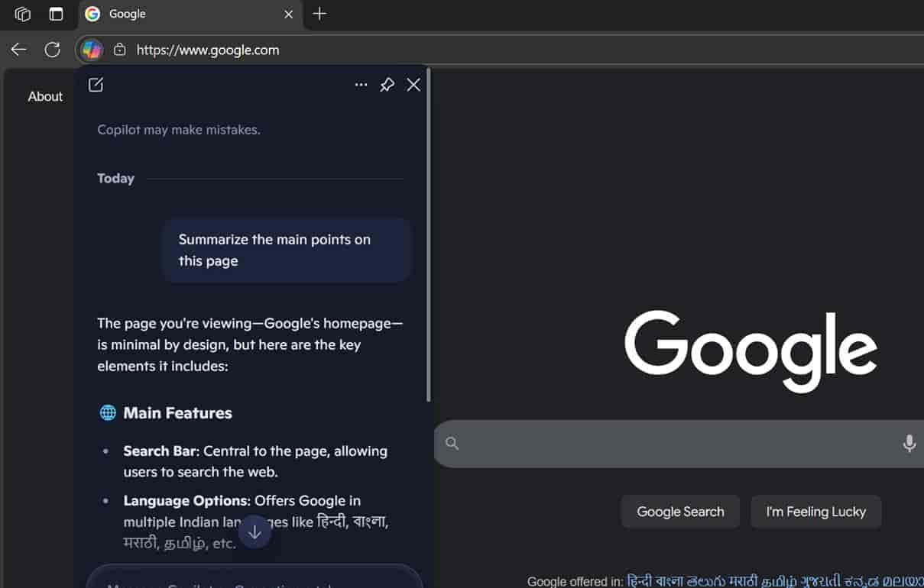Screen dimensions: 924x588
Task: Switch Google to ગુજરાતી language link
Action: point(821,581)
